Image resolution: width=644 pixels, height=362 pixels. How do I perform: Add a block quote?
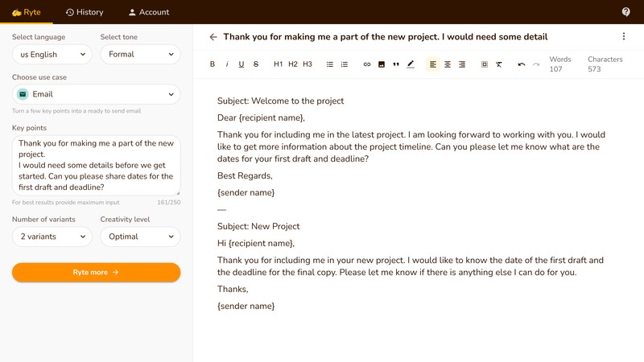coord(396,64)
